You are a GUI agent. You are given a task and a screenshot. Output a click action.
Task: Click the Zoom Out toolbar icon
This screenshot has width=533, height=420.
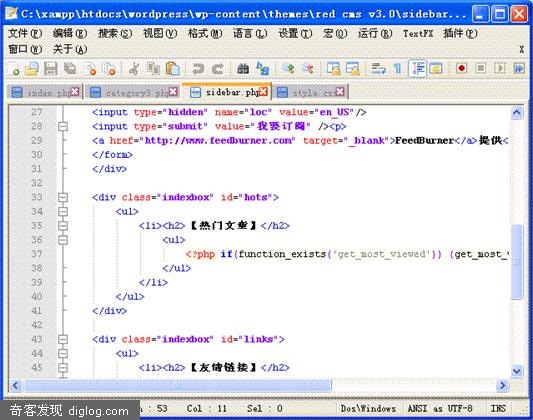[308, 69]
